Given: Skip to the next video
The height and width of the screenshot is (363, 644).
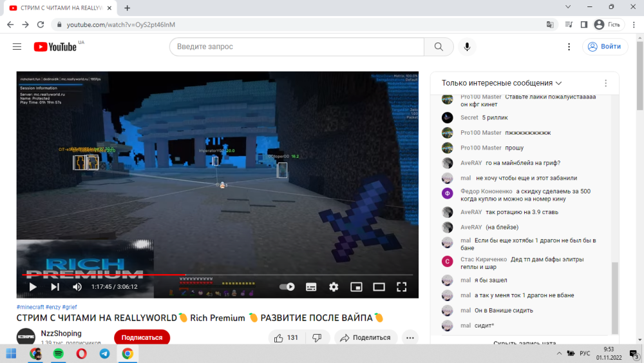Looking at the screenshot, I should [55, 287].
